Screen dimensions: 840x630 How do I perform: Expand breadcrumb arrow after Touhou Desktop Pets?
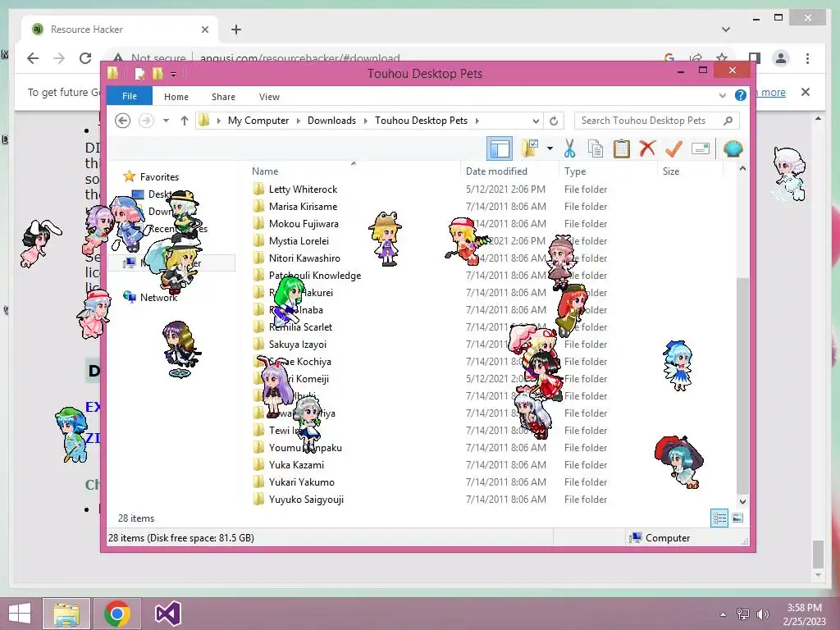click(x=477, y=121)
